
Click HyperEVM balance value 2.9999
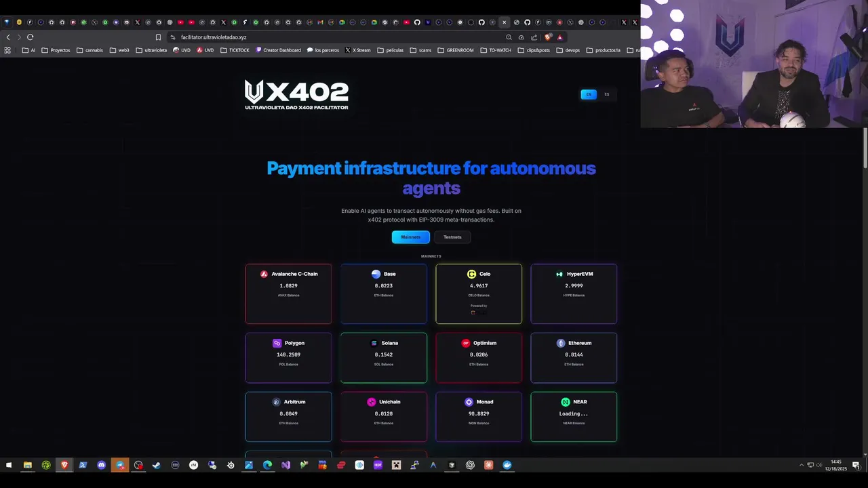pyautogui.click(x=574, y=286)
